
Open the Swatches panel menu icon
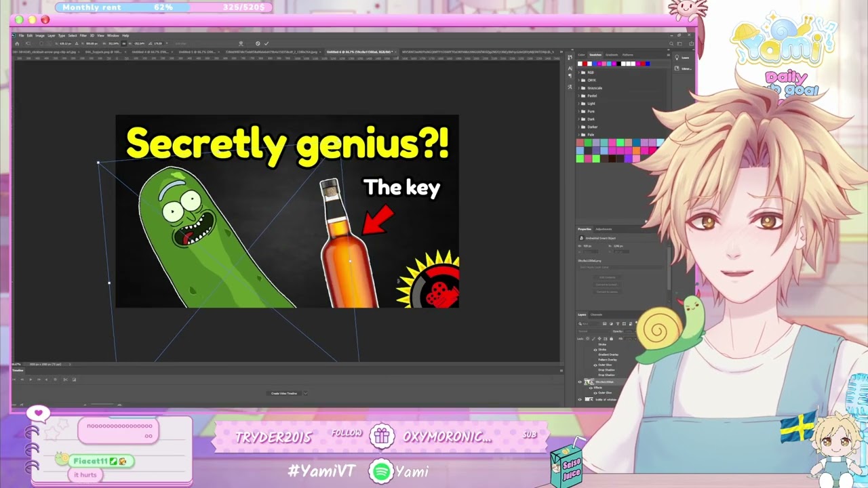[x=669, y=55]
